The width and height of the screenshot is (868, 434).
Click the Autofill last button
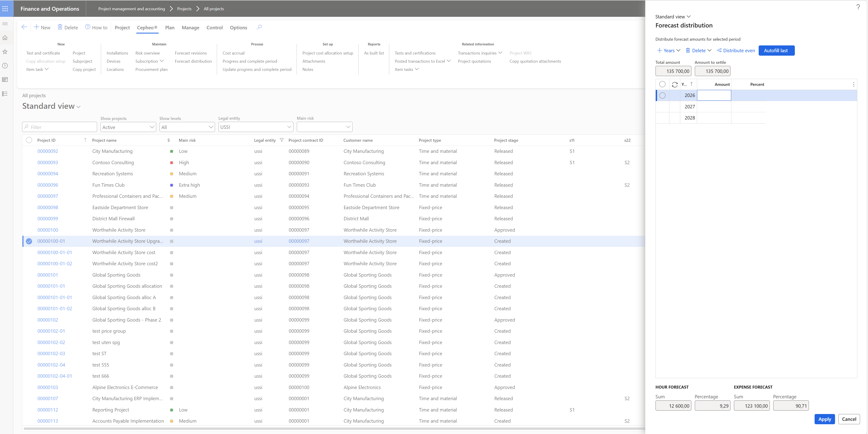[x=776, y=50]
